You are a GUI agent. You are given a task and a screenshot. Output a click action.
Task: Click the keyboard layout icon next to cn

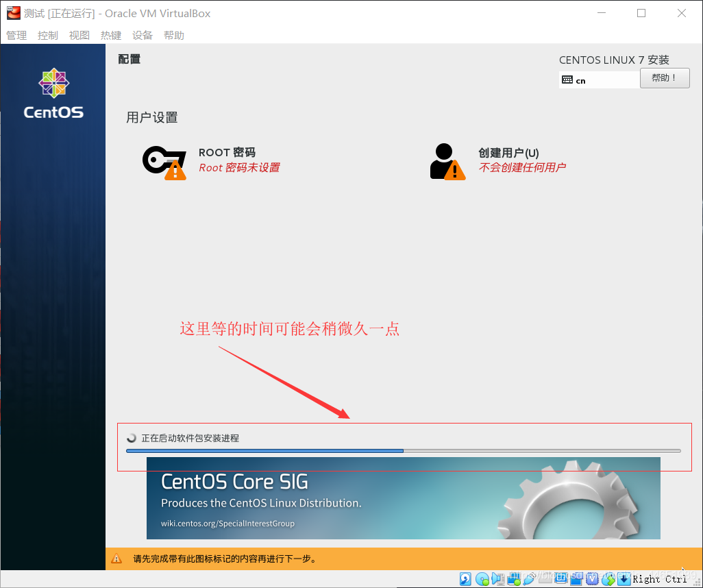pos(567,79)
